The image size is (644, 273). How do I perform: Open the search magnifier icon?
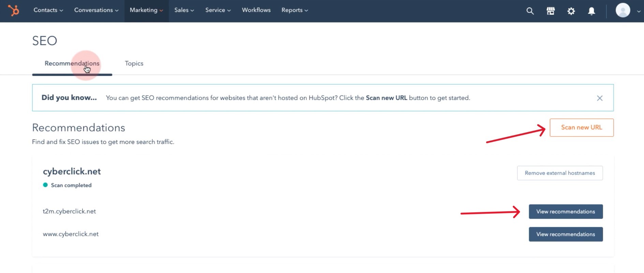tap(530, 11)
